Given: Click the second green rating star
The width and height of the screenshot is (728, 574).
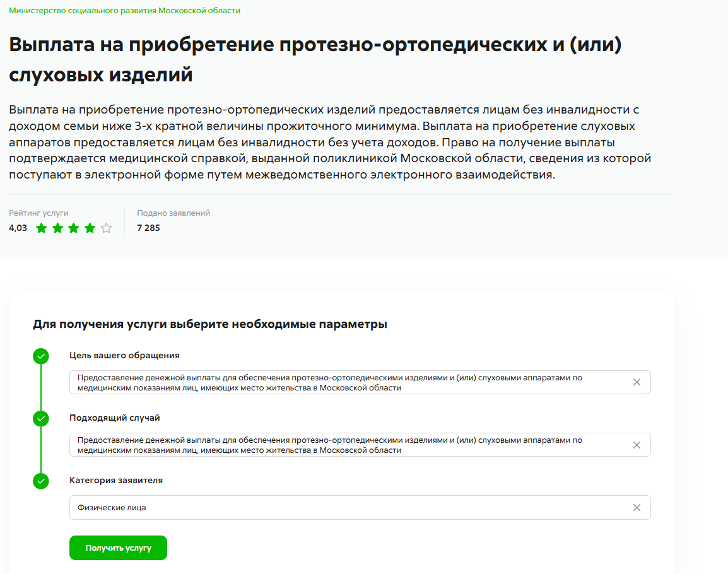Looking at the screenshot, I should tap(57, 228).
